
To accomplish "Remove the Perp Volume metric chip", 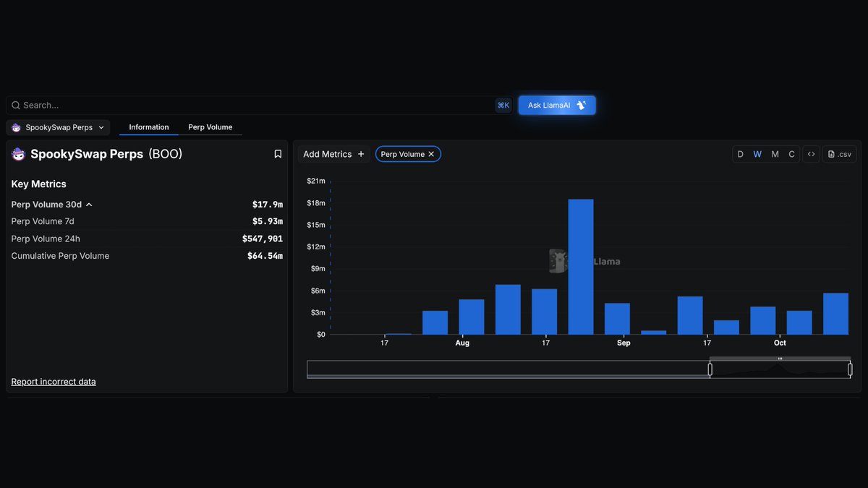I will pyautogui.click(x=431, y=154).
